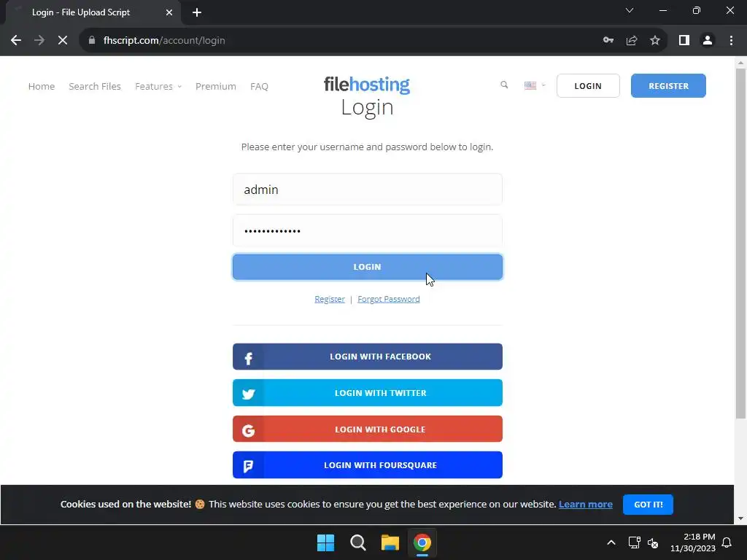The image size is (747, 560).
Task: Click LOGIN WITH TWITTER button
Action: tap(368, 393)
